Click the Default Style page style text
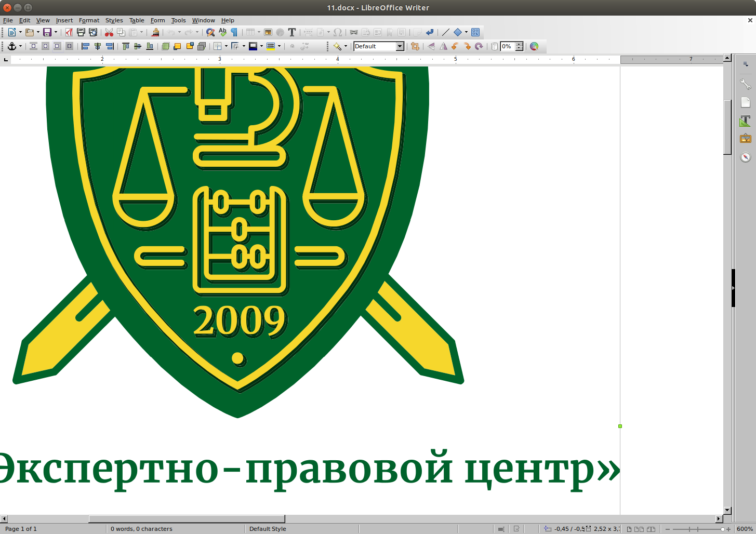 (268, 529)
